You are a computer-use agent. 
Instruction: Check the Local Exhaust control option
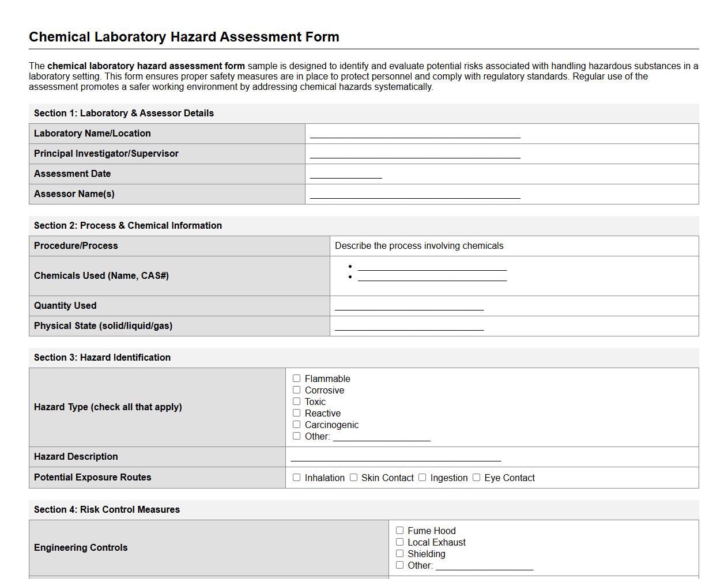399,542
